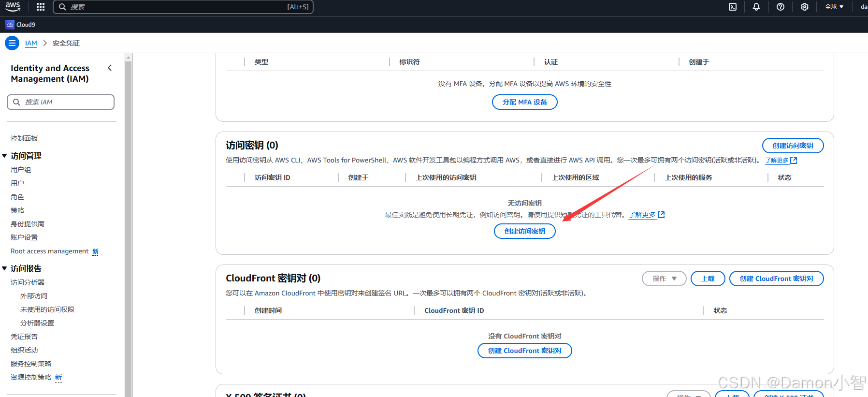Open 角色 in the sidebar

[17, 197]
